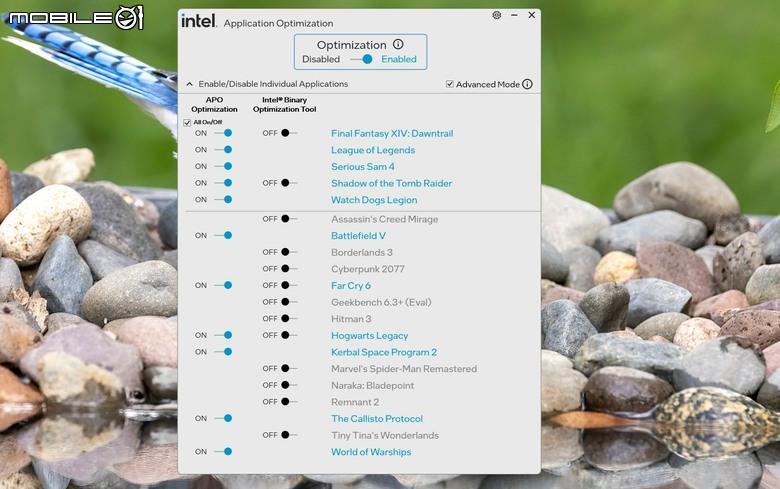Click the Optimization info icon

click(x=398, y=44)
